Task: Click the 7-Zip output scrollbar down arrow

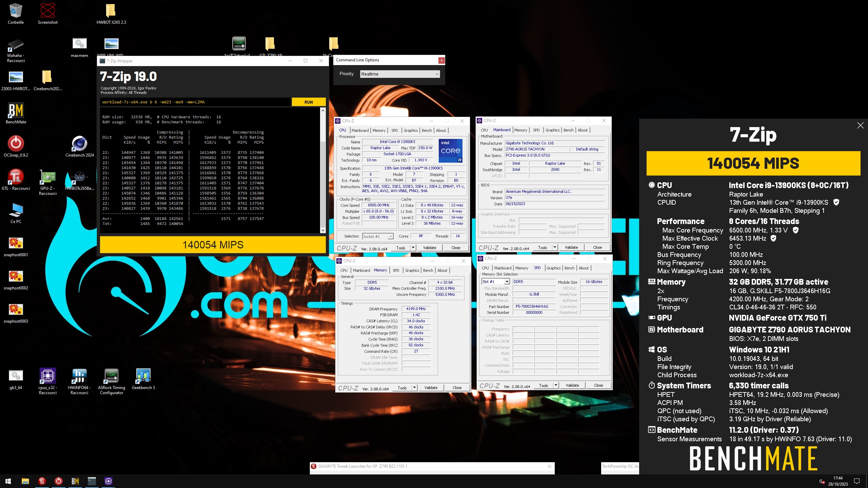Action: click(x=323, y=230)
